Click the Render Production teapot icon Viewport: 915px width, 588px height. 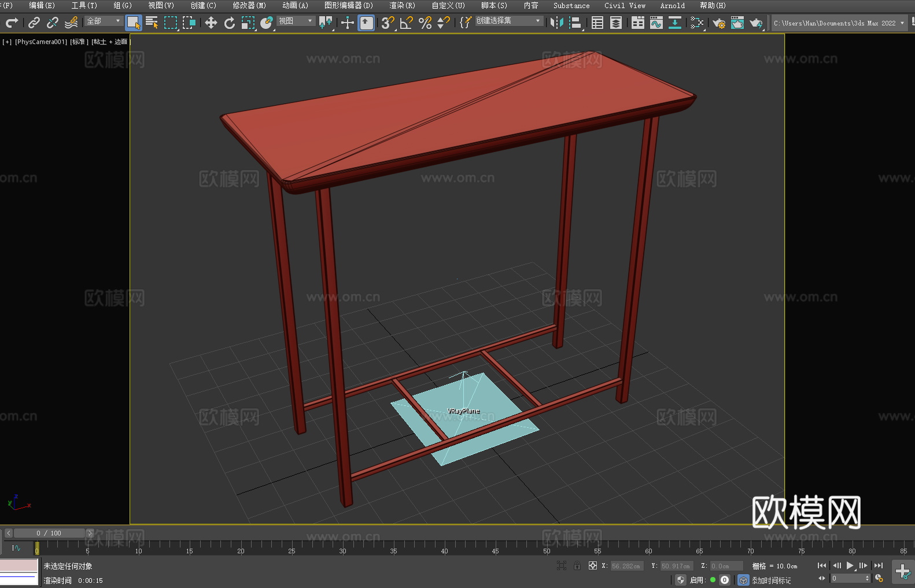[x=756, y=23]
